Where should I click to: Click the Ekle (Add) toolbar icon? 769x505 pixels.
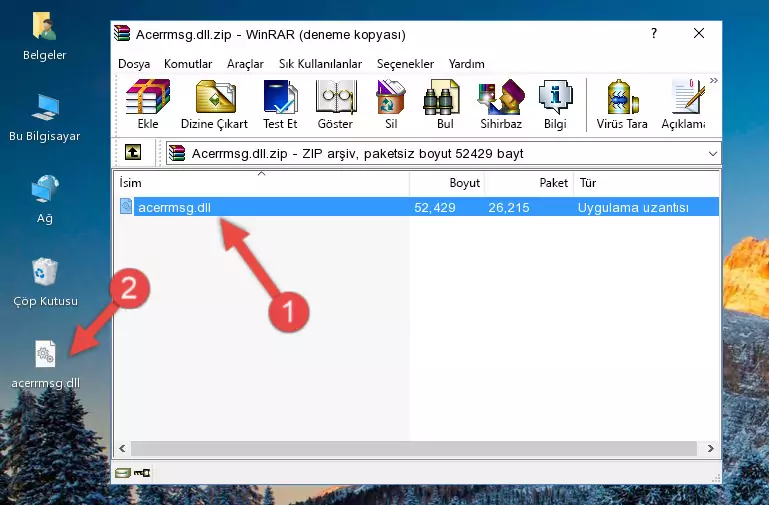click(148, 104)
